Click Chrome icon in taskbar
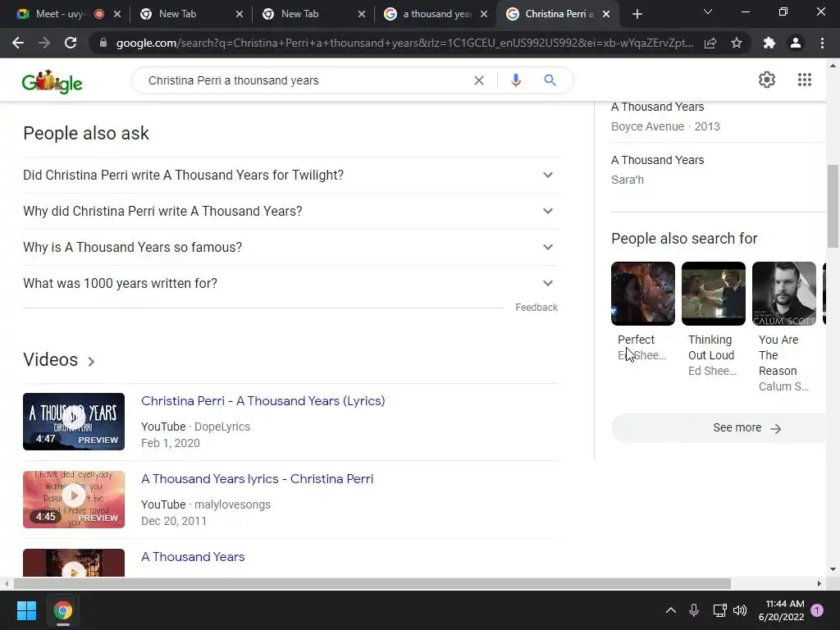This screenshot has width=840, height=630. 62,610
